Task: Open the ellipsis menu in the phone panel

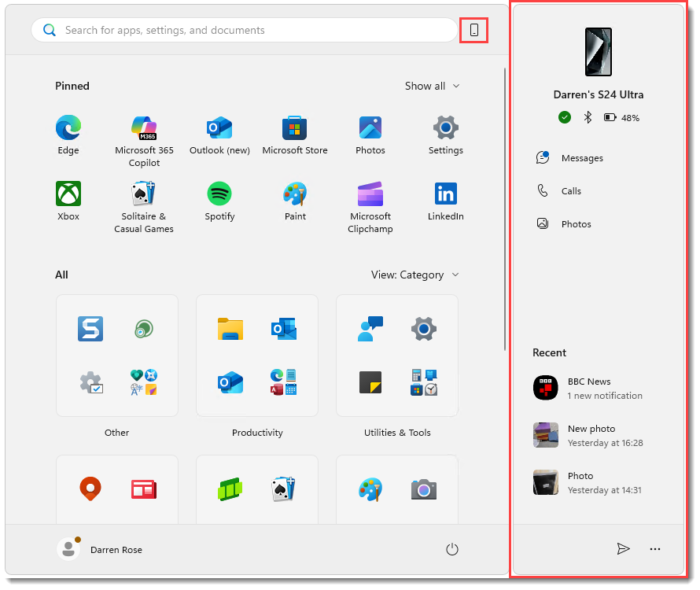Action: [655, 549]
